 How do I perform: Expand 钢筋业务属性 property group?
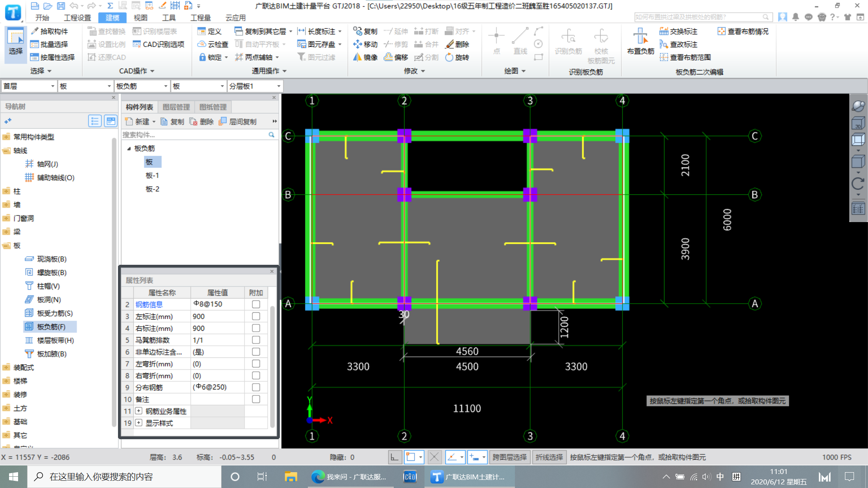click(139, 411)
